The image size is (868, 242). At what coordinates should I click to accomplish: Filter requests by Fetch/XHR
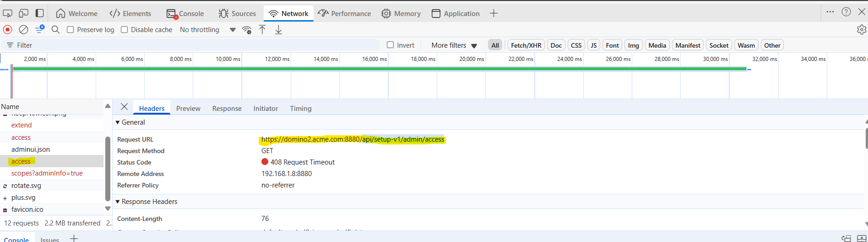click(526, 45)
